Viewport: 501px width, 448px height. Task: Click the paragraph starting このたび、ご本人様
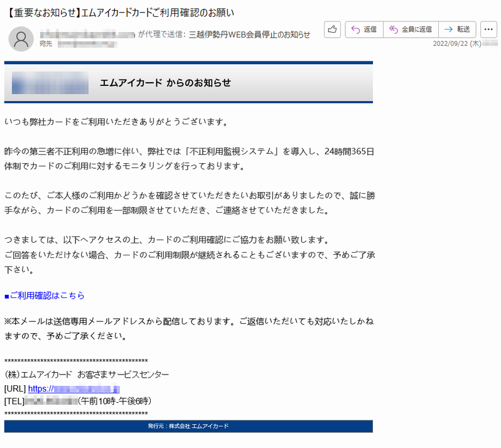click(x=190, y=203)
